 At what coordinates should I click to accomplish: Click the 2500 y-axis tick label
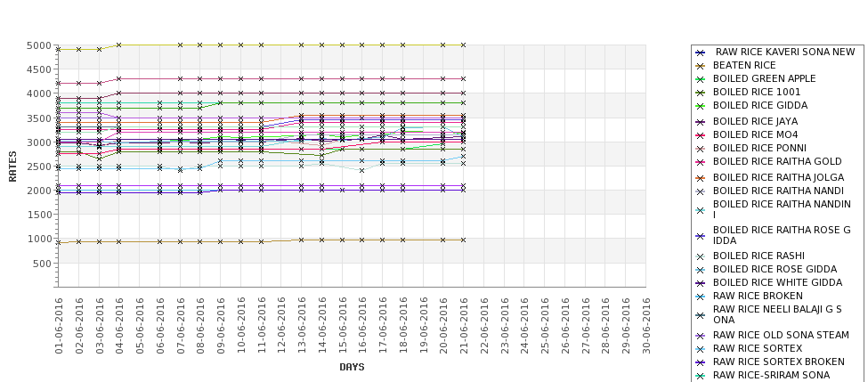click(x=39, y=167)
